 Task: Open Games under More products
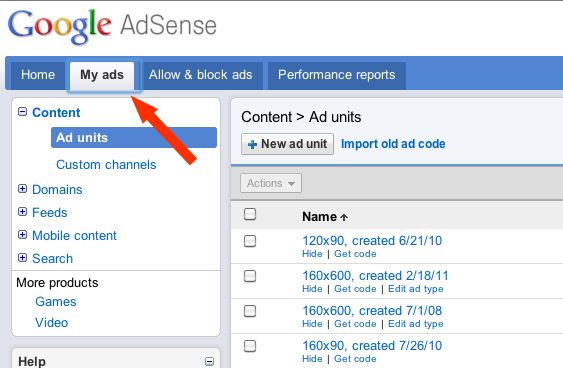56,302
